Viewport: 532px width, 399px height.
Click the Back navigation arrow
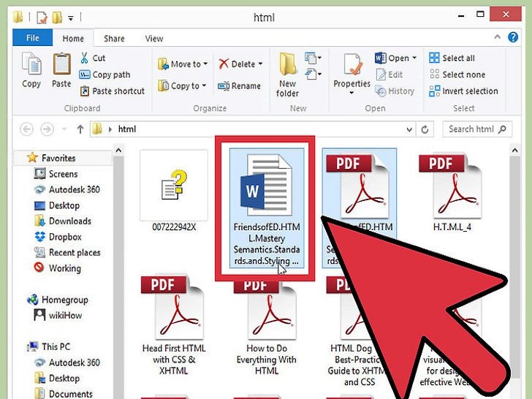26,129
